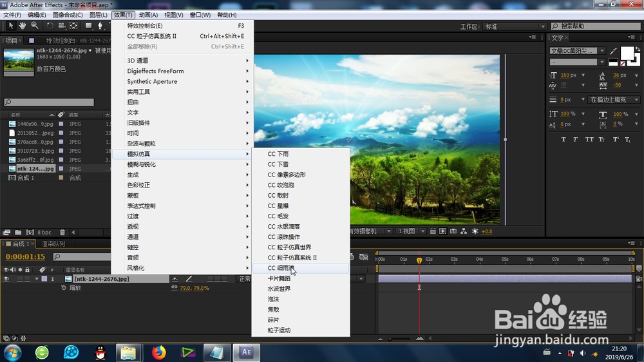Select the Zoom magnifier tool
This screenshot has height=362, width=644.
pyautogui.click(x=35, y=26)
